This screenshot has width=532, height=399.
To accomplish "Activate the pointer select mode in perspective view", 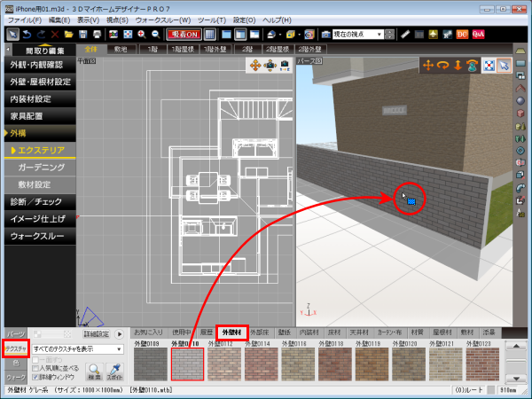I will coord(504,66).
